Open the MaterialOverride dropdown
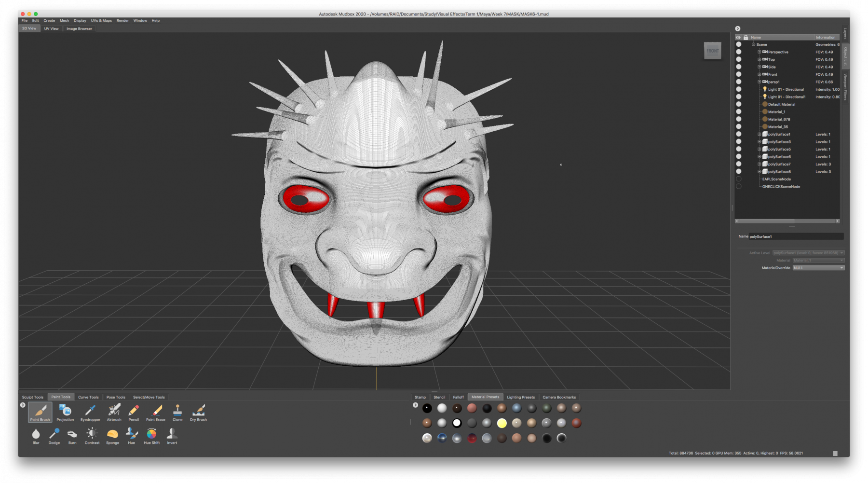Image resolution: width=868 pixels, height=483 pixels. click(818, 268)
